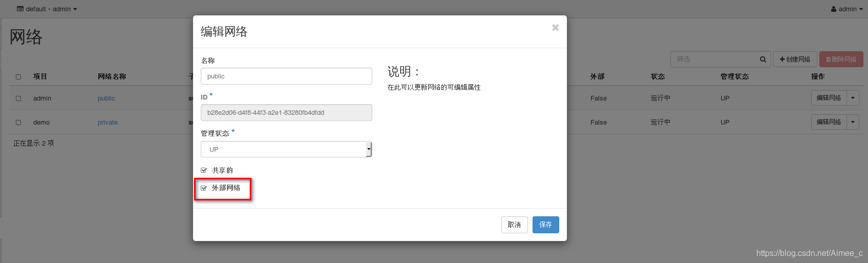The width and height of the screenshot is (868, 263).
Task: Click the demo project cell
Action: (41, 123)
